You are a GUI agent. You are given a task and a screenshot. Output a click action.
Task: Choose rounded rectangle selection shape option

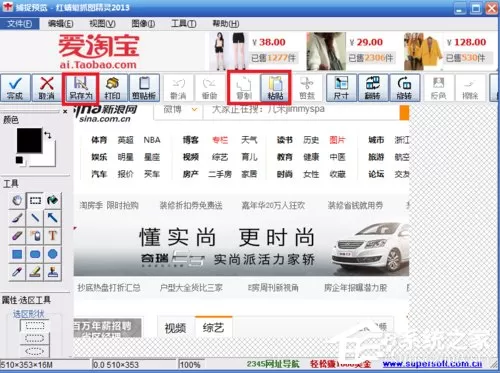[35, 338]
